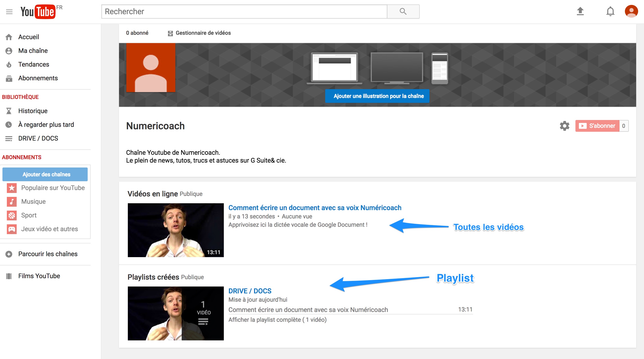Image resolution: width=644 pixels, height=359 pixels.
Task: Click the ABONNEMENTS section heading
Action: click(x=22, y=157)
